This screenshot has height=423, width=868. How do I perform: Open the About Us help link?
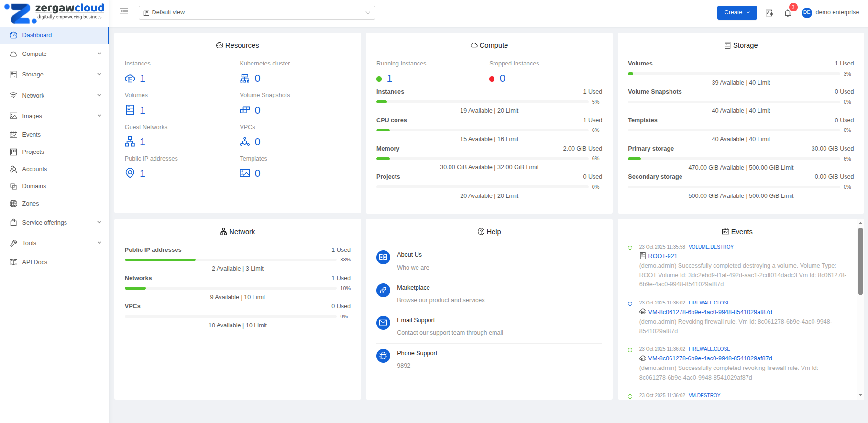[409, 255]
